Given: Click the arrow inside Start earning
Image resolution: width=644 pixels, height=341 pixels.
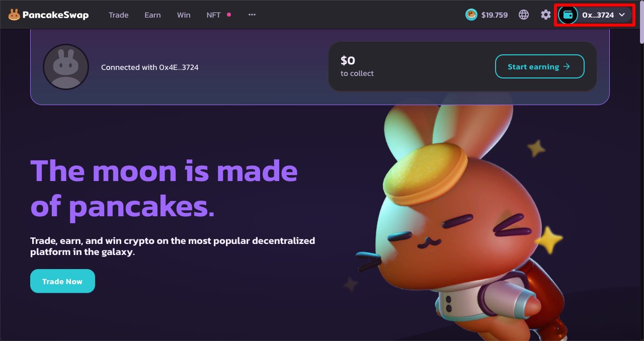Looking at the screenshot, I should (x=567, y=66).
